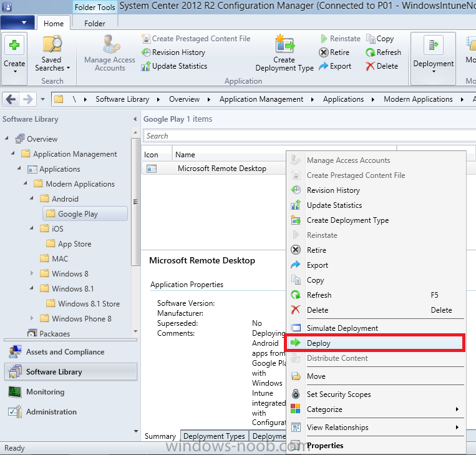Image resolution: width=476 pixels, height=455 pixels.
Task: Click the Create ribbon button icon
Action: (x=14, y=46)
